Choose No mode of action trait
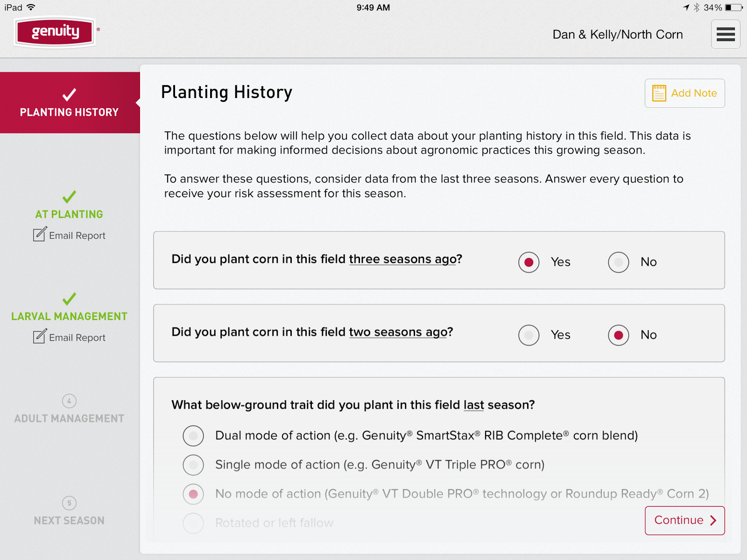This screenshot has height=560, width=747. tap(193, 494)
